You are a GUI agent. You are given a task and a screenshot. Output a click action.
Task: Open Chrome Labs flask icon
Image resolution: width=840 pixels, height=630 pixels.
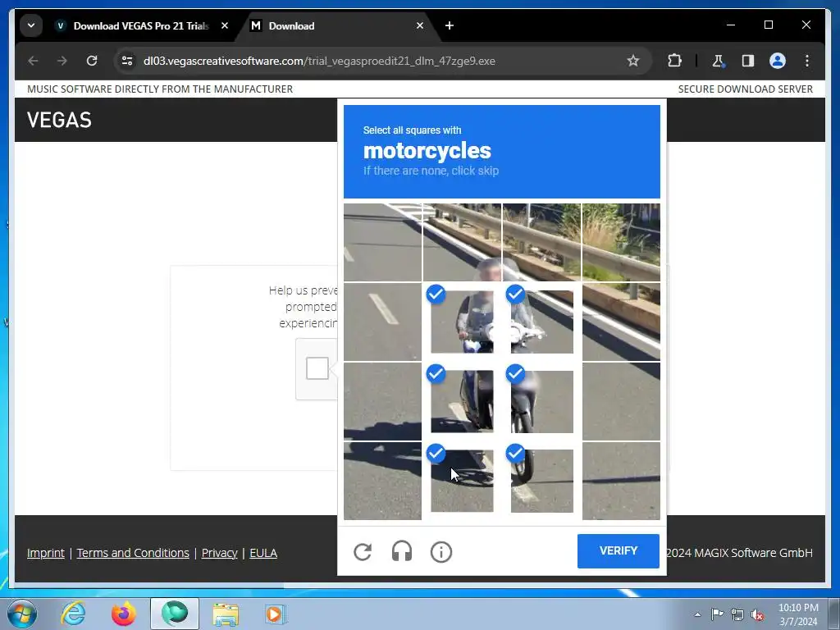coord(719,61)
